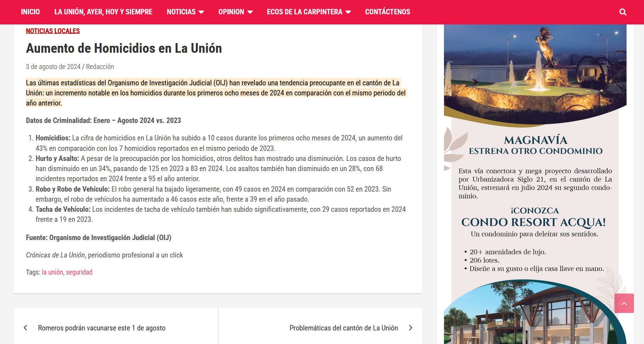
Task: Open the search icon in navigation bar
Action: (623, 12)
